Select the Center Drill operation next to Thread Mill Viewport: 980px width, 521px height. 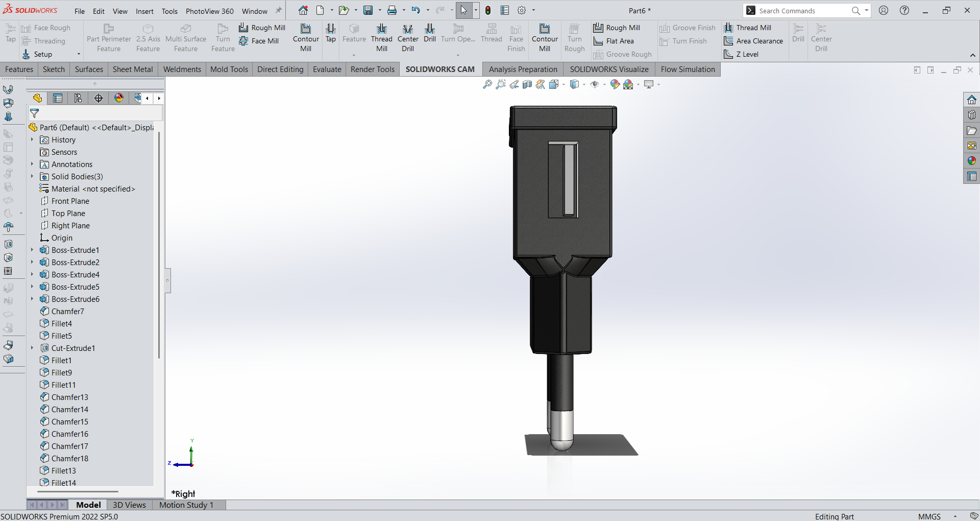pos(408,38)
